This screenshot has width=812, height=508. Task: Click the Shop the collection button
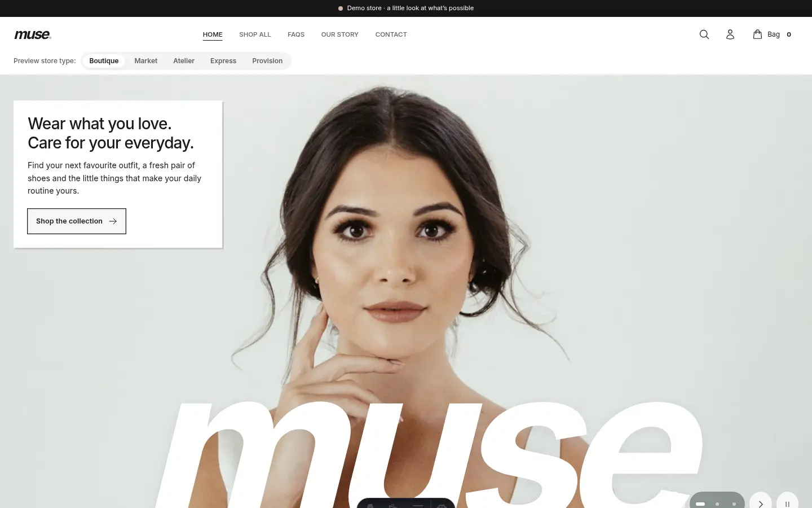pyautogui.click(x=77, y=221)
